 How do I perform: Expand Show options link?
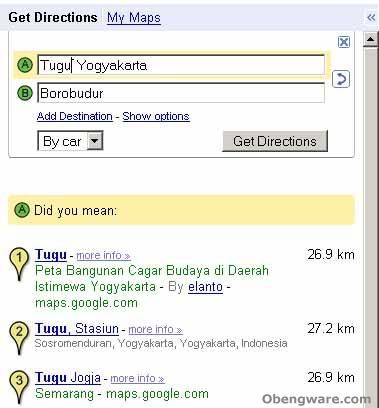pyautogui.click(x=156, y=116)
